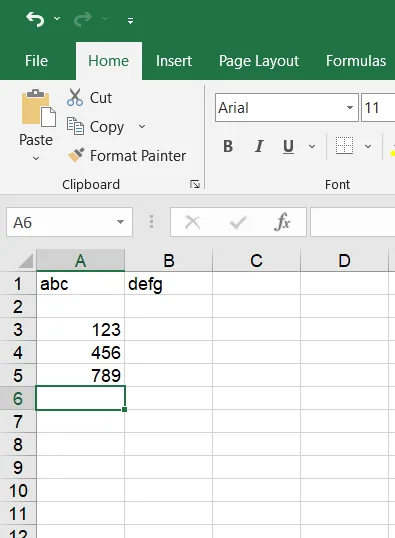The height and width of the screenshot is (538, 395).
Task: Select row 10 header
Action: (18, 491)
